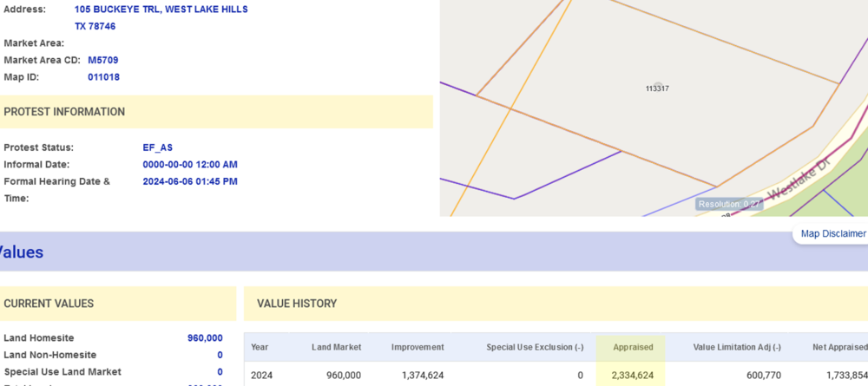The width and height of the screenshot is (868, 386).
Task: Click the Value History section header
Action: point(297,304)
